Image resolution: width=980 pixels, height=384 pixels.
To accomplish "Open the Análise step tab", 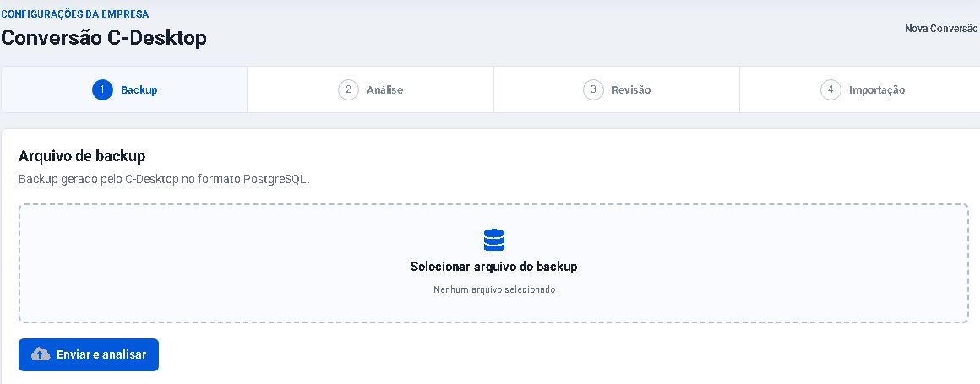I will (x=370, y=90).
